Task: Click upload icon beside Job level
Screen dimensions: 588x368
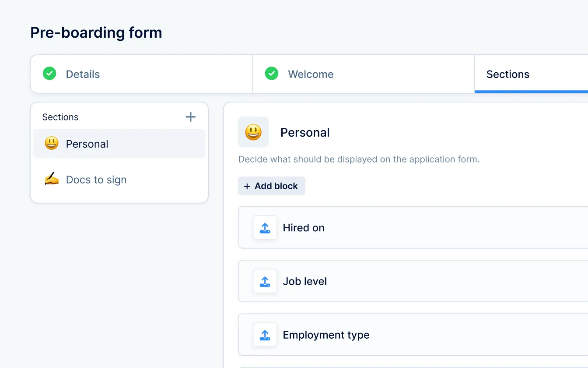Action: [x=265, y=281]
